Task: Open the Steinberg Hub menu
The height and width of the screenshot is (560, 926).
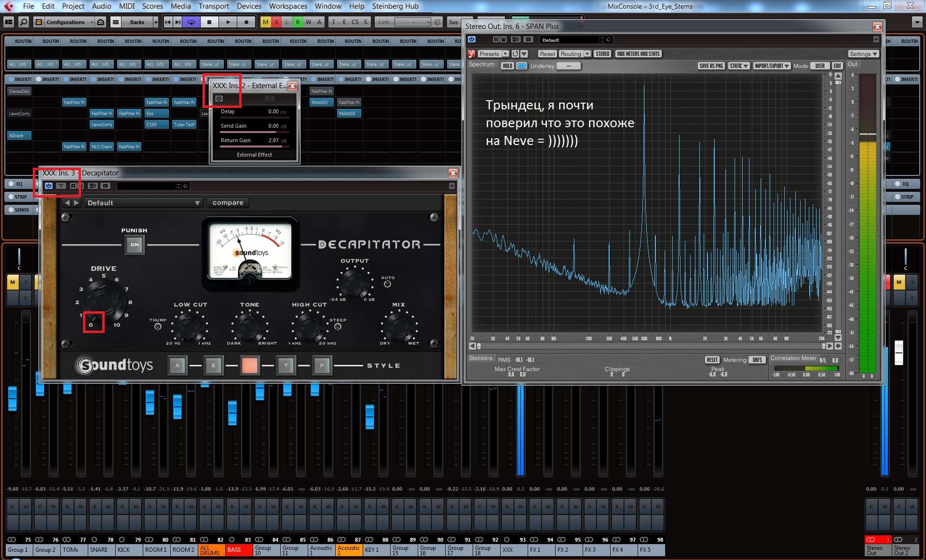Action: (395, 6)
